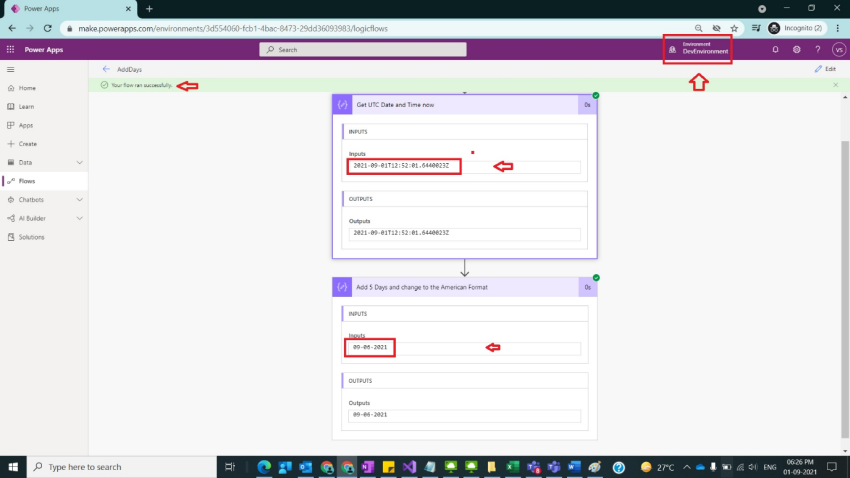This screenshot has height=478, width=850.
Task: Open Excel from taskbar
Action: (x=512, y=467)
